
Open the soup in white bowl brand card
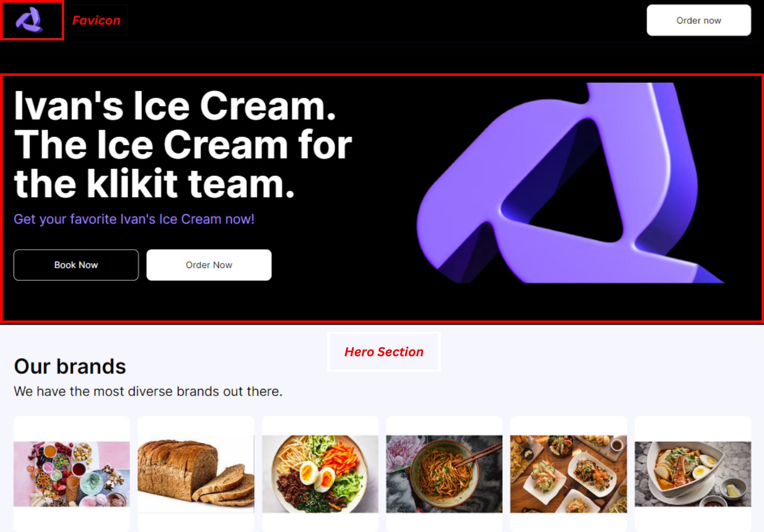pos(693,474)
